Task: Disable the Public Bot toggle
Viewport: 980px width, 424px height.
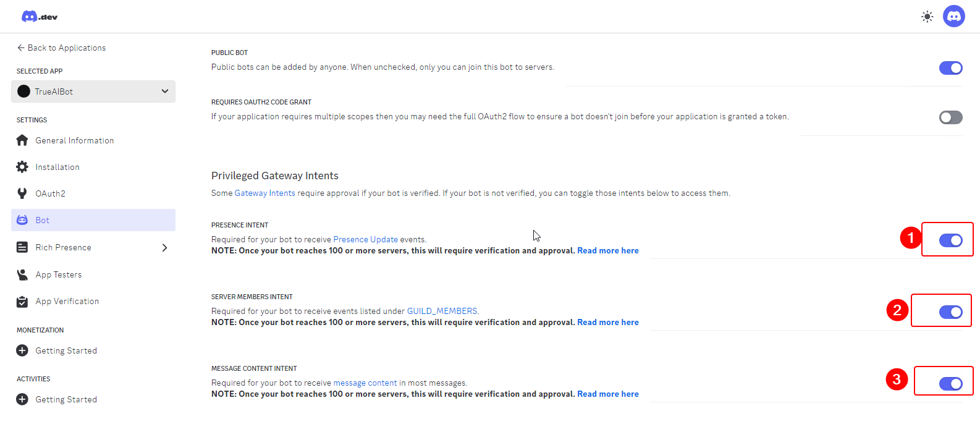Action: pos(951,68)
